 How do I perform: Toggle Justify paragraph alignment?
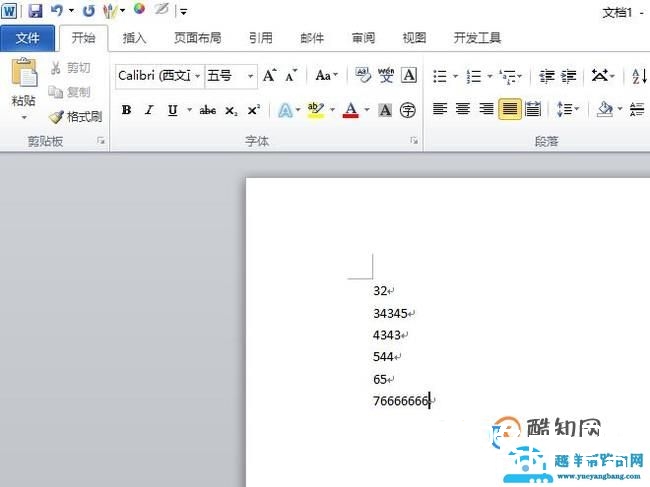[510, 110]
